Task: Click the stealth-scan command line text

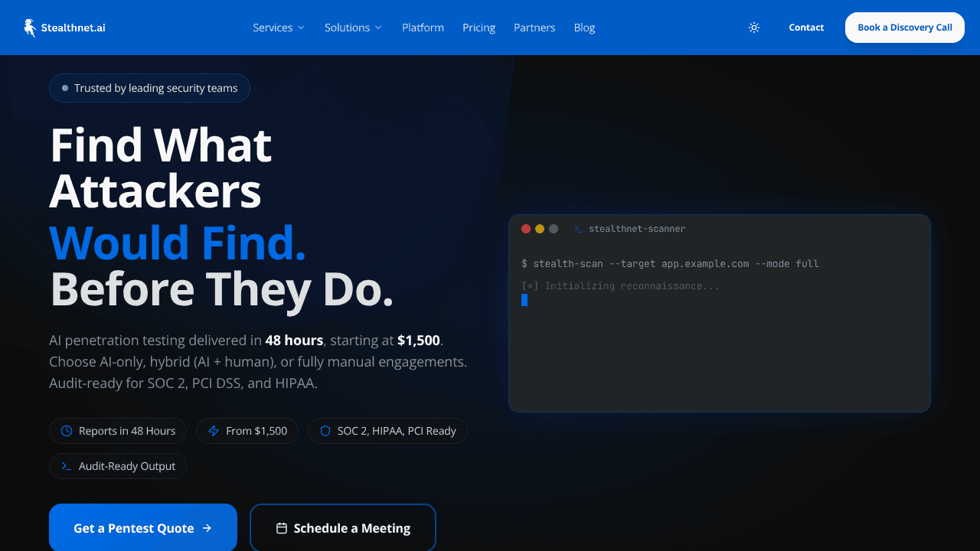Action: click(x=670, y=263)
